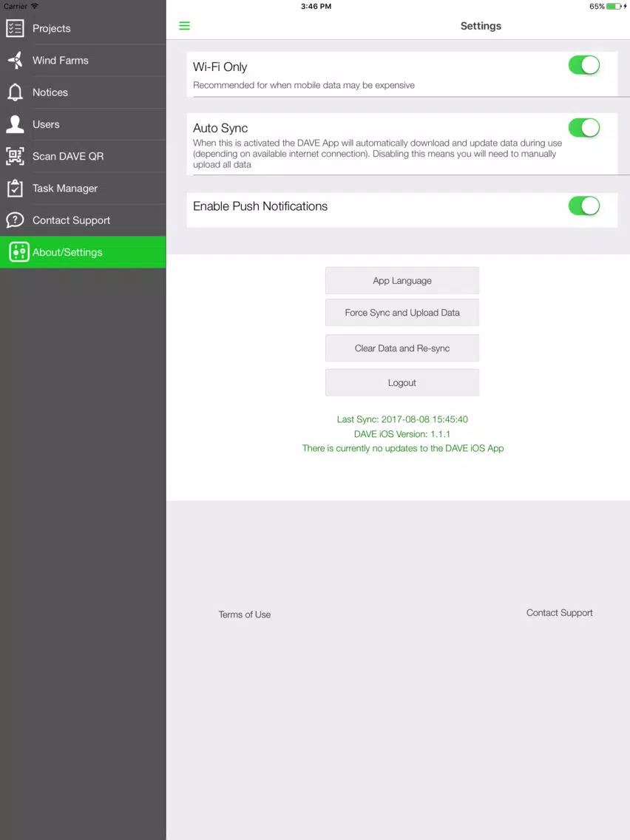Tap the Wi-Fi signal icon in the status bar
The image size is (630, 840).
point(35,6)
